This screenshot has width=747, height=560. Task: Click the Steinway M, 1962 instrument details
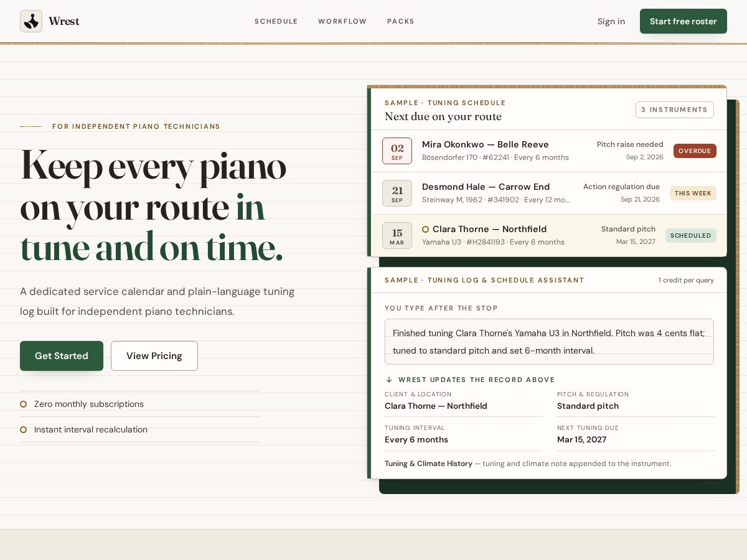click(x=496, y=200)
